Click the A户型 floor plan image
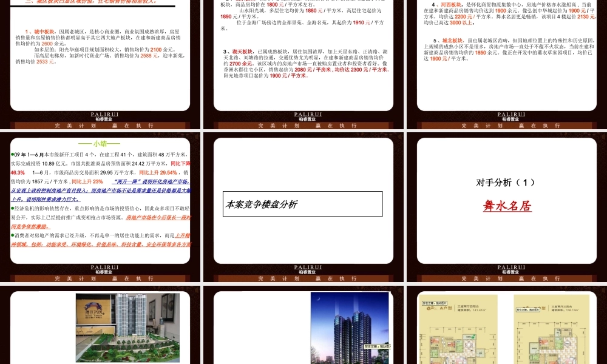607x364 pixels. point(458,329)
